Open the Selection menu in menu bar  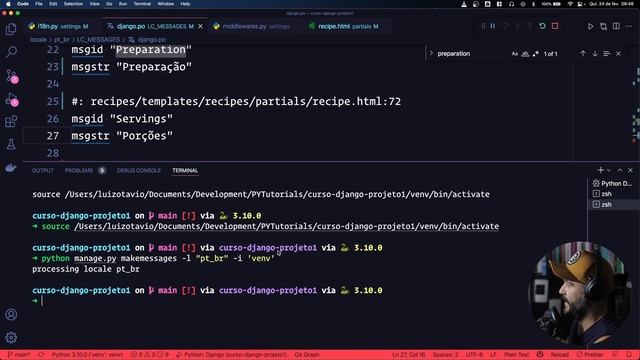click(73, 4)
